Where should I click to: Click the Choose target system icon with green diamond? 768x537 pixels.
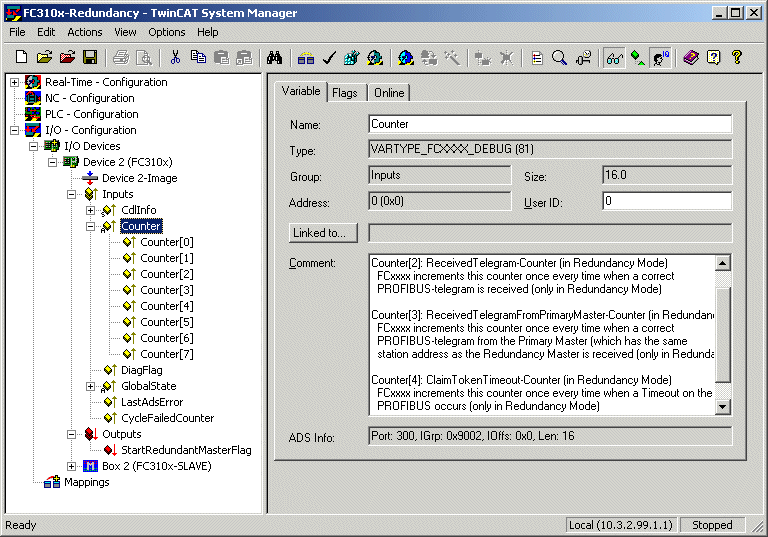(637, 58)
